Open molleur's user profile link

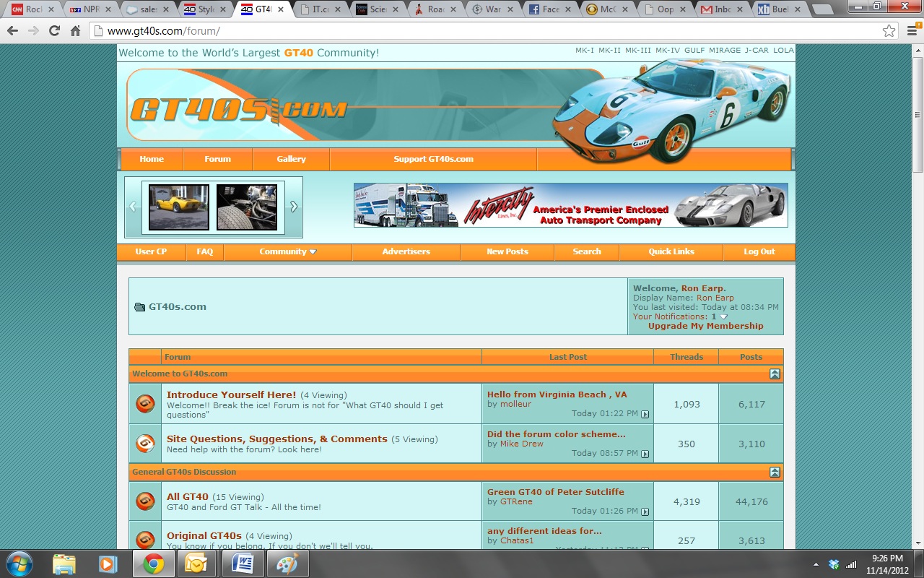click(x=515, y=404)
